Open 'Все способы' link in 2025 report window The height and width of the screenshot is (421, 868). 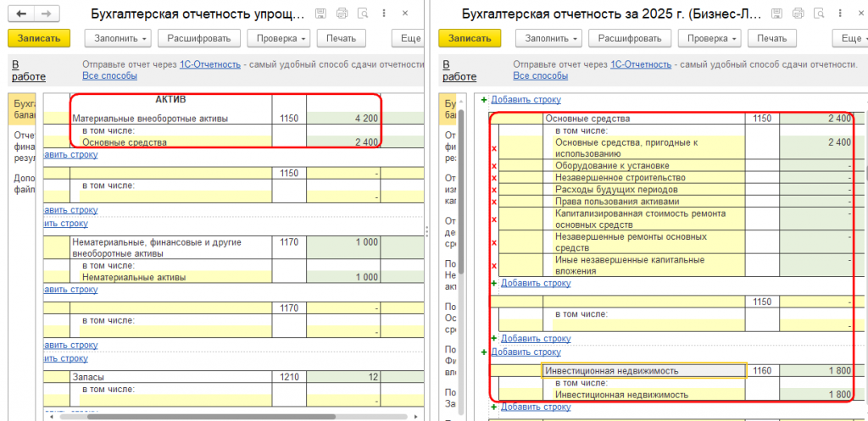pyautogui.click(x=540, y=75)
